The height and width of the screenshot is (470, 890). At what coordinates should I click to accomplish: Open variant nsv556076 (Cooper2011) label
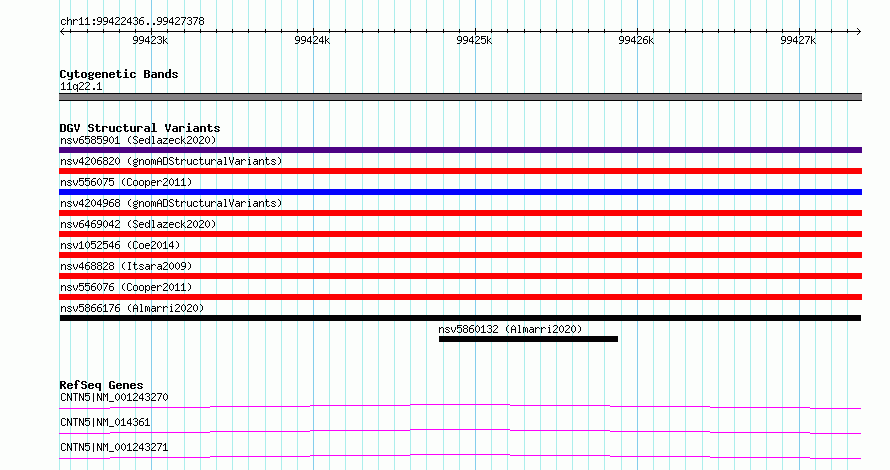(x=126, y=287)
